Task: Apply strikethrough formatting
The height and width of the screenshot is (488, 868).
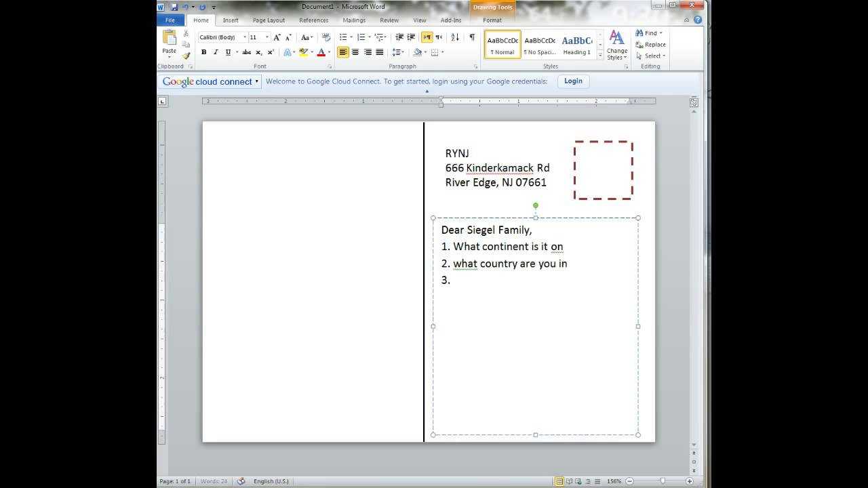Action: 246,52
